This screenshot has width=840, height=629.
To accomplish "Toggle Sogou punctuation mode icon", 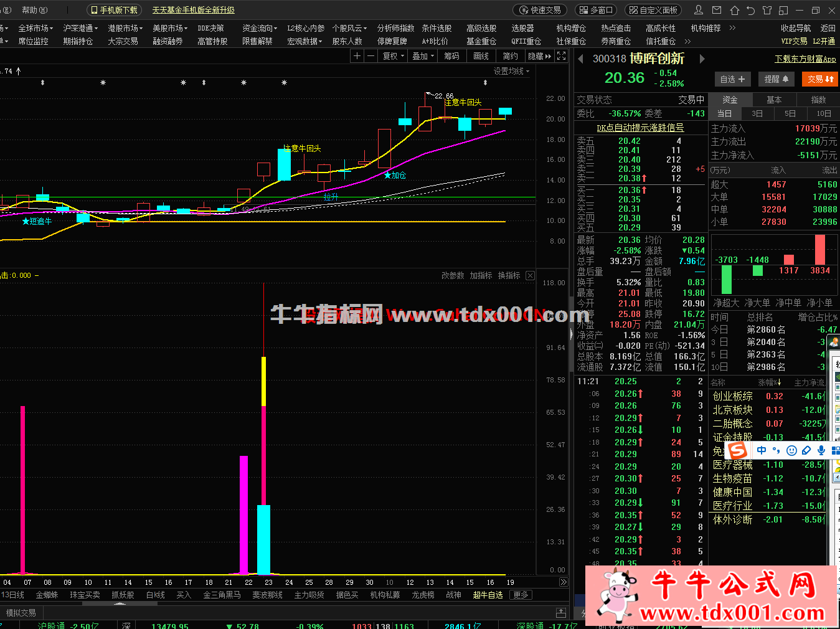I will pos(776,450).
